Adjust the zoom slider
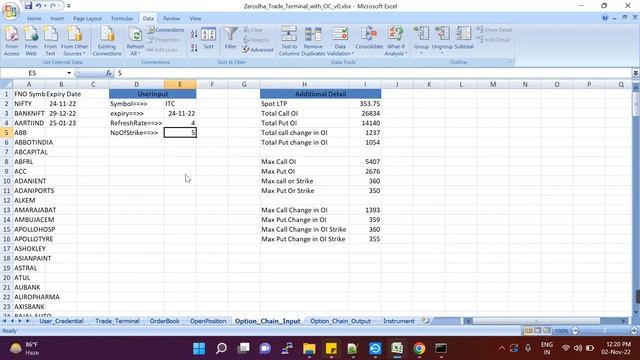The height and width of the screenshot is (360, 640). click(604, 331)
